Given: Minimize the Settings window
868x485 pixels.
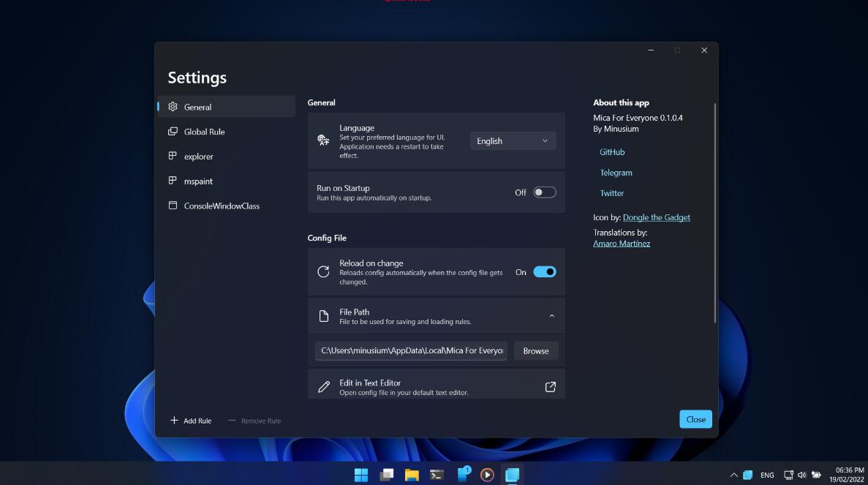Looking at the screenshot, I should (x=651, y=50).
